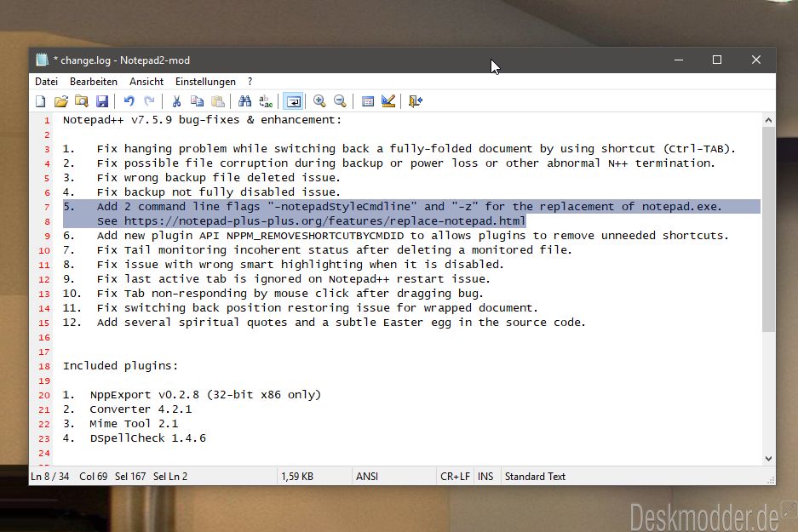This screenshot has width=798, height=532.
Task: Click the "Col 69" status bar entry
Action: tap(93, 477)
